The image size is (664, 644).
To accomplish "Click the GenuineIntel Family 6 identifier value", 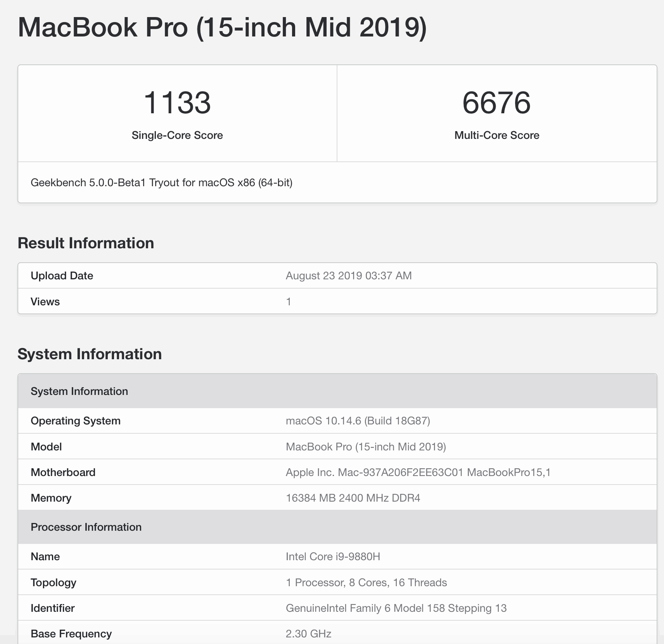I will [396, 608].
